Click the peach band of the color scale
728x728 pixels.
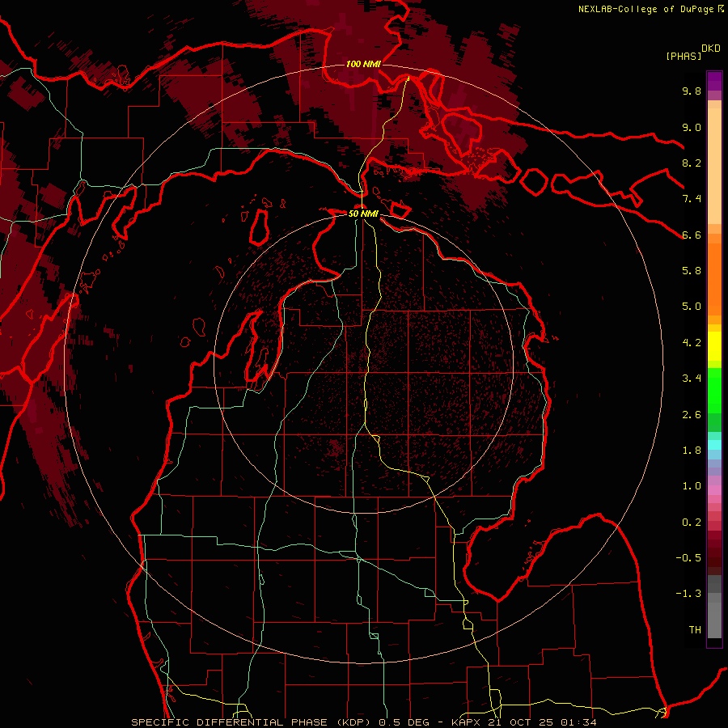(714, 166)
